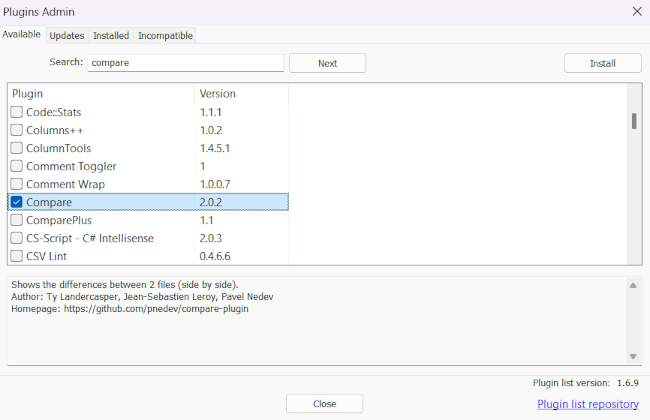Click the Close button at bottom
This screenshot has height=420, width=650.
324,404
